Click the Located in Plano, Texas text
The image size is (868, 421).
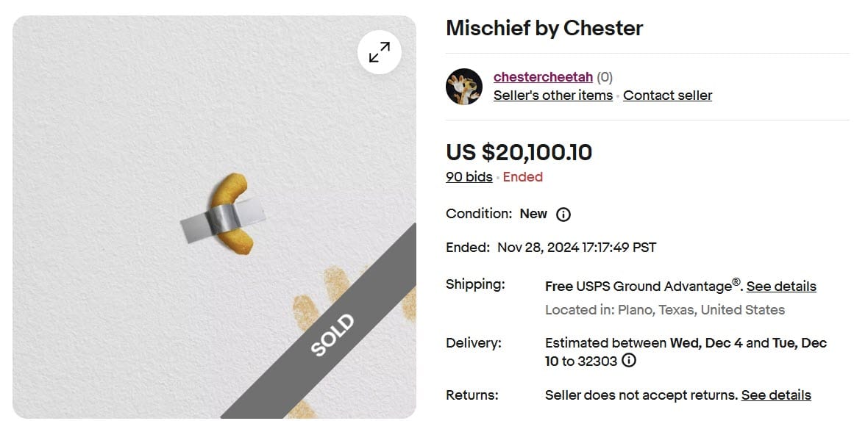coord(664,310)
